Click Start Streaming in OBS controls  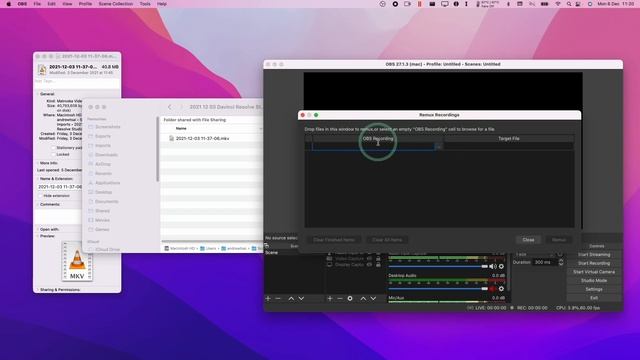coord(594,255)
